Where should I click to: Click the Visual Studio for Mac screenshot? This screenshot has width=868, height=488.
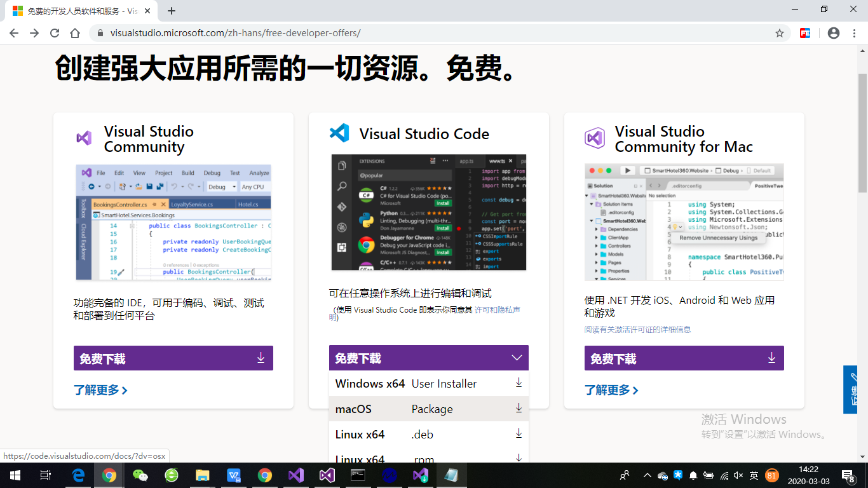point(684,222)
